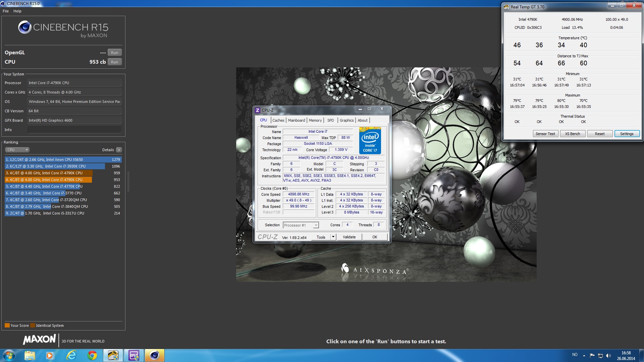Click Core Voltage value 1.309 V

click(x=341, y=150)
